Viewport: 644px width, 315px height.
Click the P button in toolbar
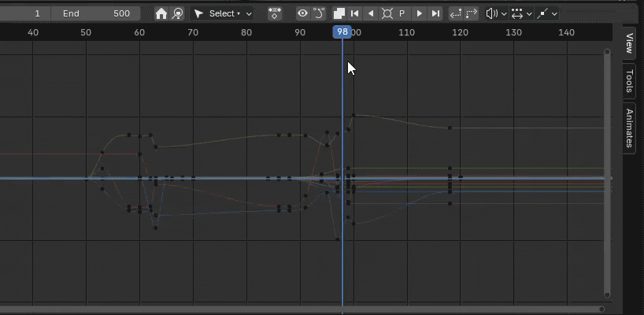[x=402, y=13]
